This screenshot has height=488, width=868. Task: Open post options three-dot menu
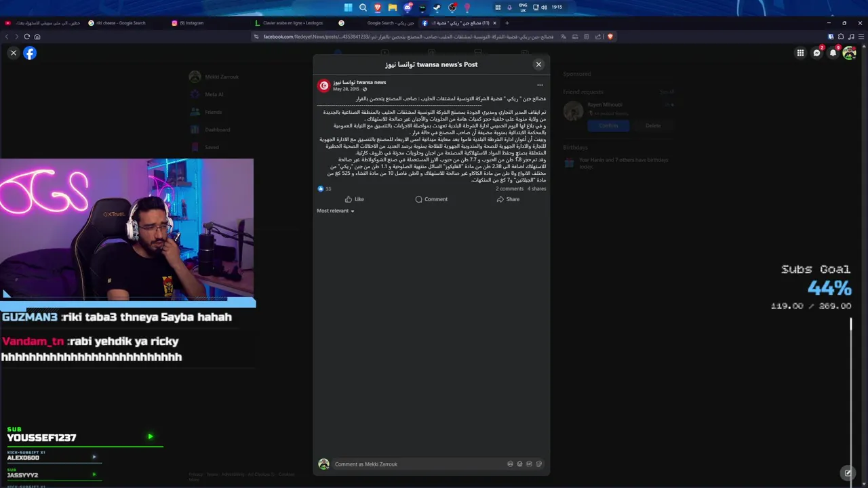pos(540,85)
